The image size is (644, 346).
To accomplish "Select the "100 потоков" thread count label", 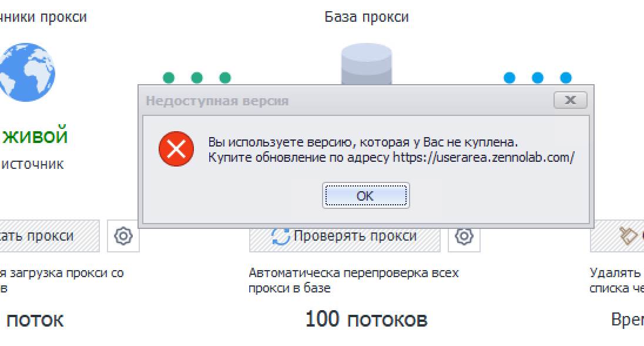I will point(365,319).
